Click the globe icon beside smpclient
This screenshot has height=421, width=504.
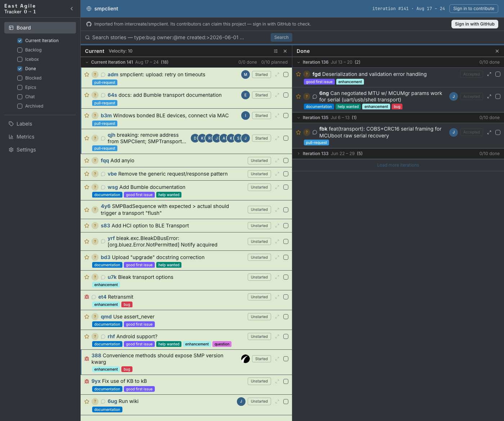click(x=89, y=9)
